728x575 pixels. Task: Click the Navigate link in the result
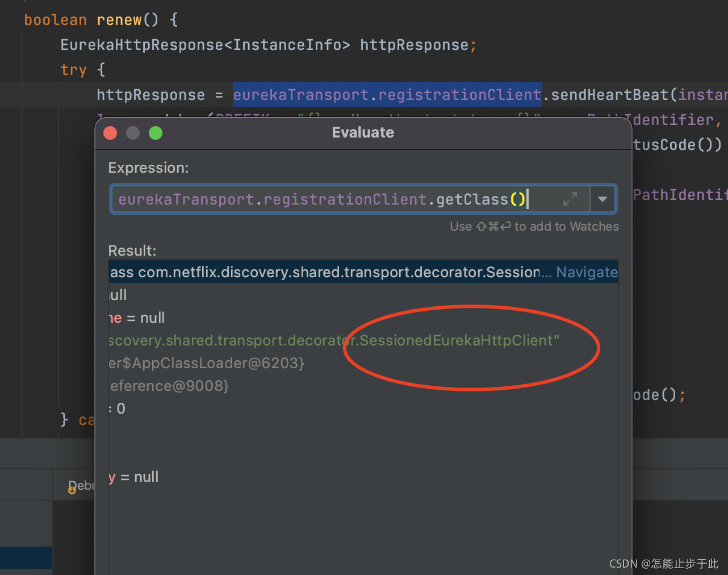587,272
